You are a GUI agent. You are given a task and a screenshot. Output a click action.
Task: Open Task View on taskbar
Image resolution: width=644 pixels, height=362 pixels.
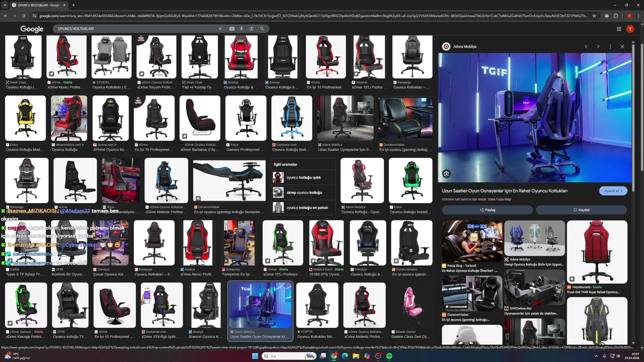pyautogui.click(x=323, y=356)
